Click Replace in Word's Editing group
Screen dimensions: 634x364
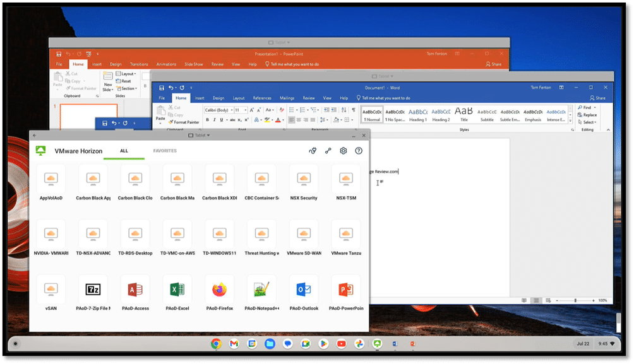point(587,115)
